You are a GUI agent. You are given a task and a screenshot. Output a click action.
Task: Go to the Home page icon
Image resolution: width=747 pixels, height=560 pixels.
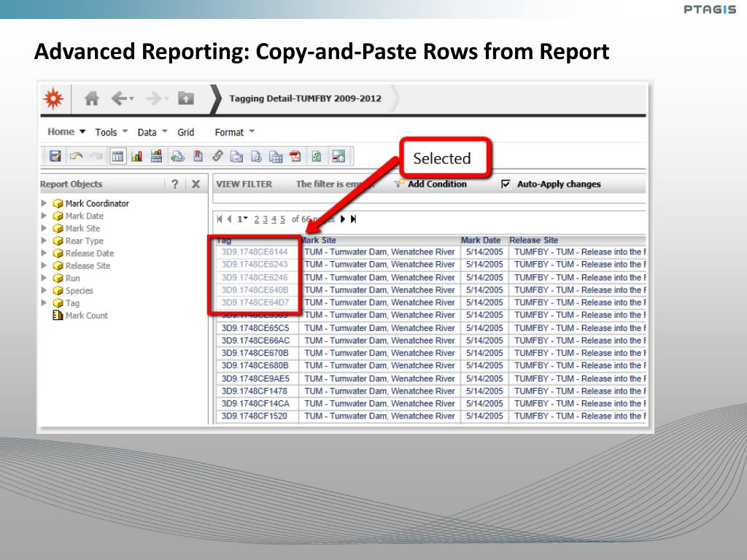(91, 98)
